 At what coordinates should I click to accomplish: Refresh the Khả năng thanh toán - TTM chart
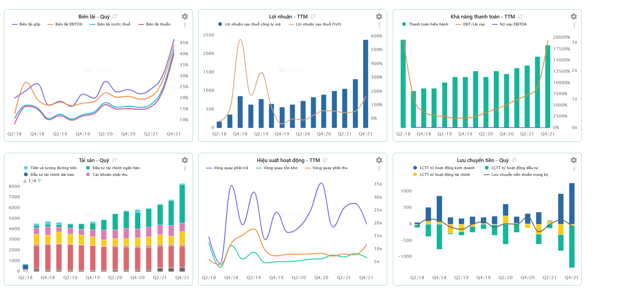pos(520,17)
